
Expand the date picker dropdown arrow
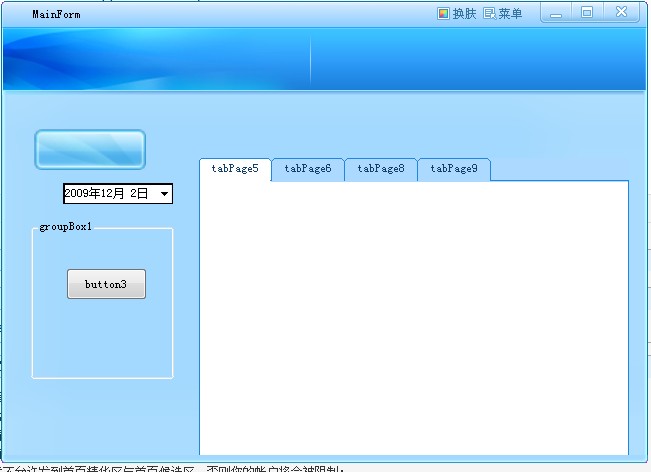click(164, 194)
